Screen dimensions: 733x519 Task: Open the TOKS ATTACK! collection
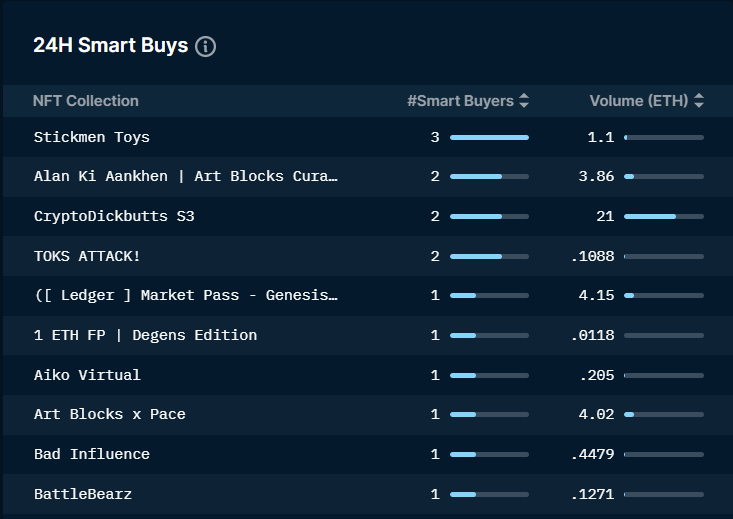point(87,256)
